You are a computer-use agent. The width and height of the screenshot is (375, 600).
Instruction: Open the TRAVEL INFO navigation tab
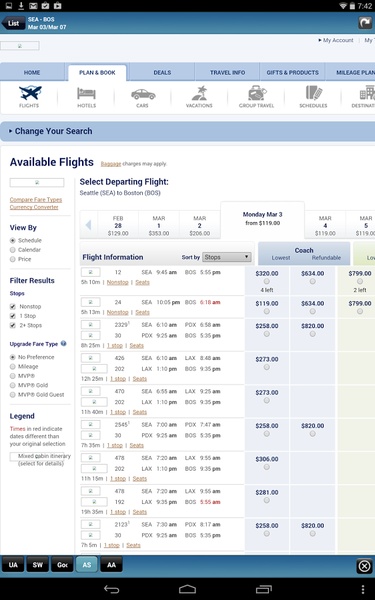[x=227, y=72]
